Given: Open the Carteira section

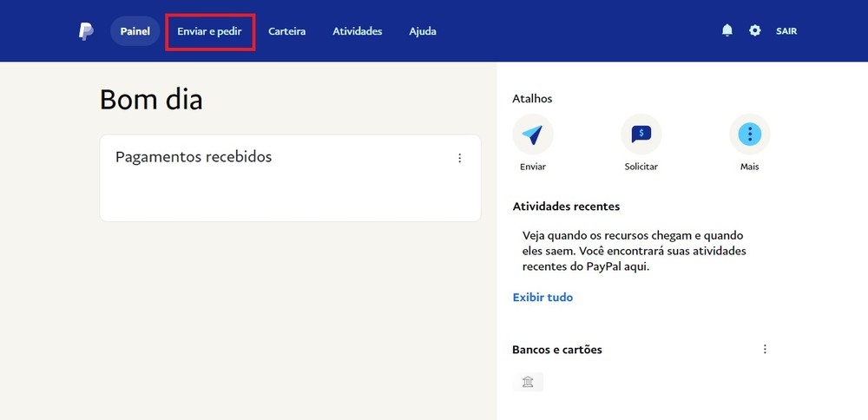Looking at the screenshot, I should click(286, 31).
